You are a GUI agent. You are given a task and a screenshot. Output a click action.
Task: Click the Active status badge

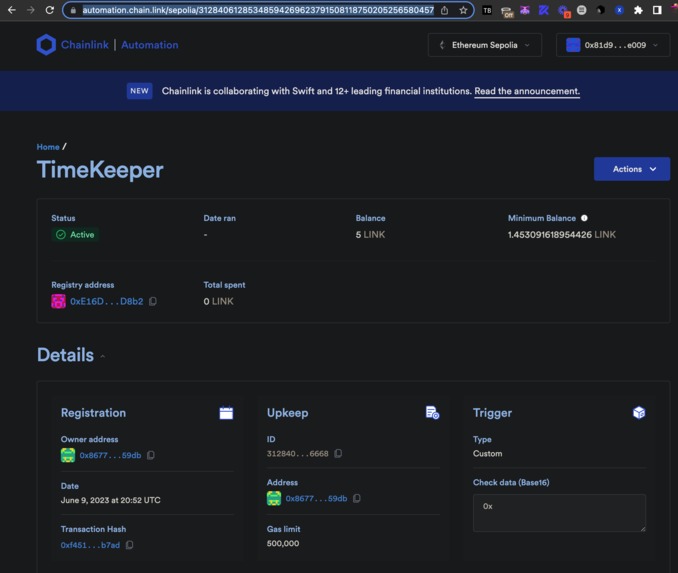pyautogui.click(x=75, y=234)
